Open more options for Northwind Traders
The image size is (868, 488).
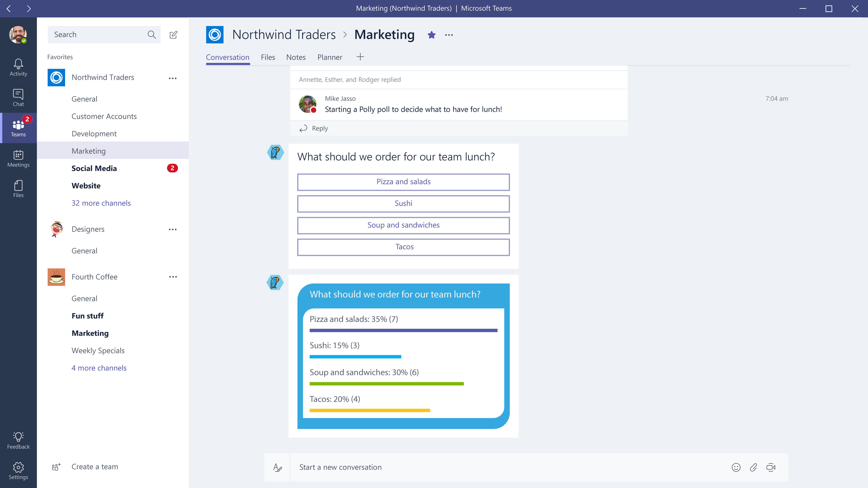(173, 78)
